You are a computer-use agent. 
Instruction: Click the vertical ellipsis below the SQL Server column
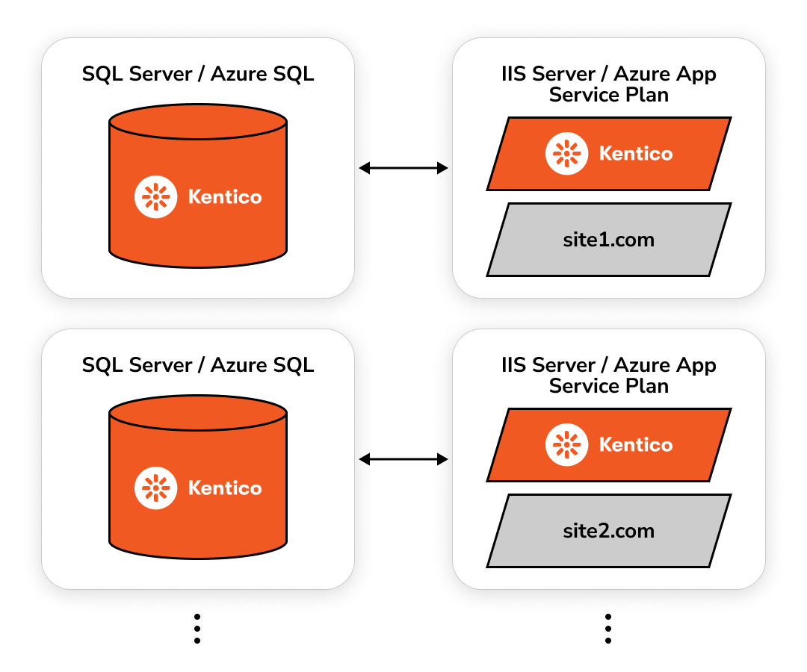(197, 628)
